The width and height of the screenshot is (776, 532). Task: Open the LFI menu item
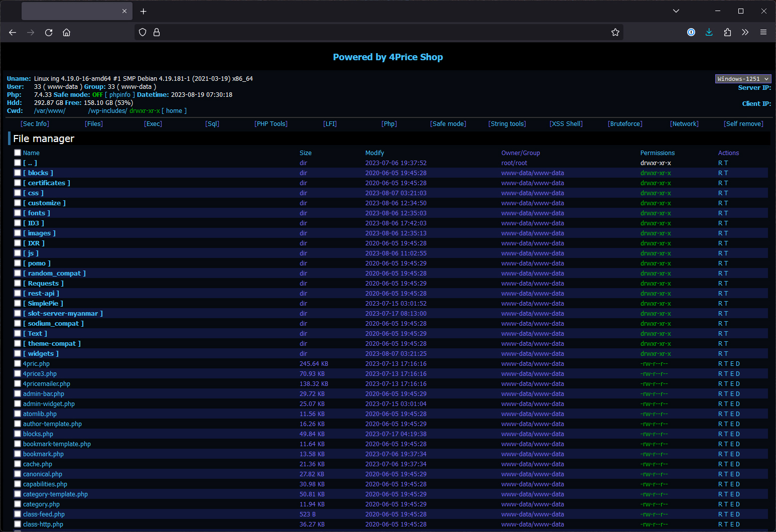click(x=330, y=124)
